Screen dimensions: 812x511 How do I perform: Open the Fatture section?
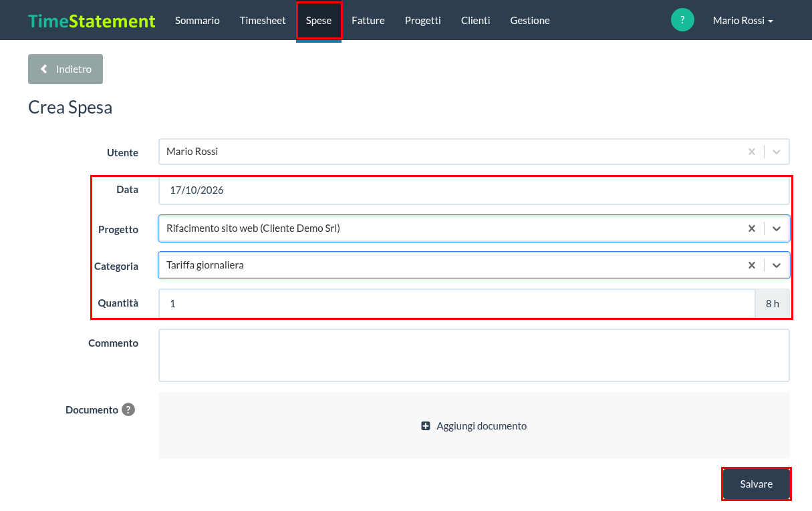tap(368, 21)
